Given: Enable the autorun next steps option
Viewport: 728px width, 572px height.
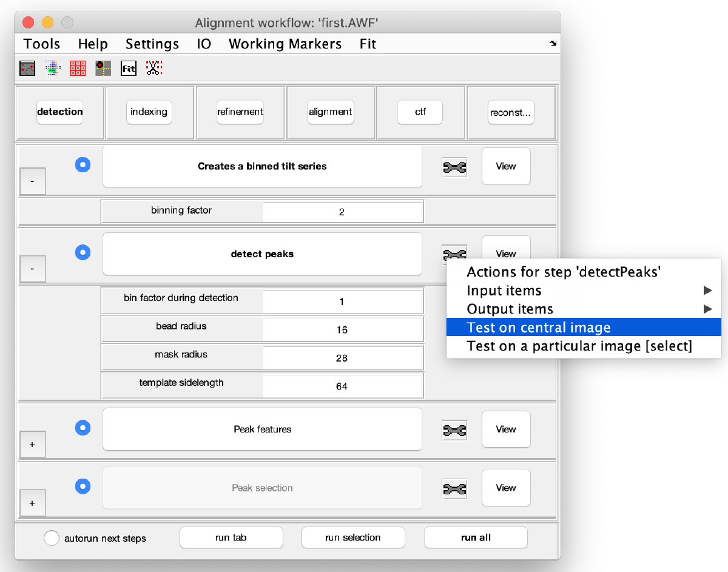Looking at the screenshot, I should click(x=52, y=537).
